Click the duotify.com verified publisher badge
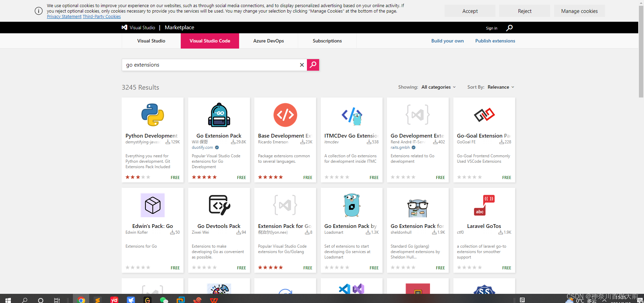Image resolution: width=644 pixels, height=303 pixels. [217, 147]
